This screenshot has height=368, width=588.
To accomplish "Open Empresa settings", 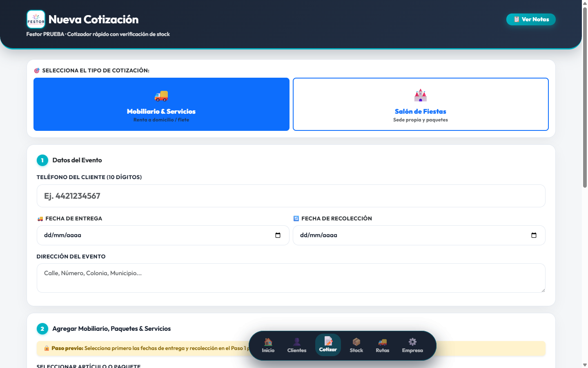I will [x=412, y=345].
